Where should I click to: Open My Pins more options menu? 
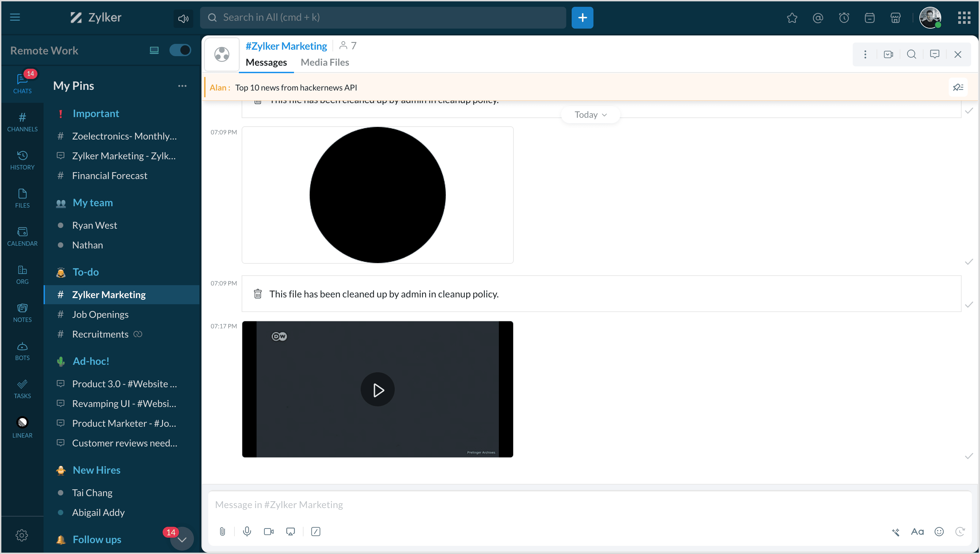(x=182, y=86)
